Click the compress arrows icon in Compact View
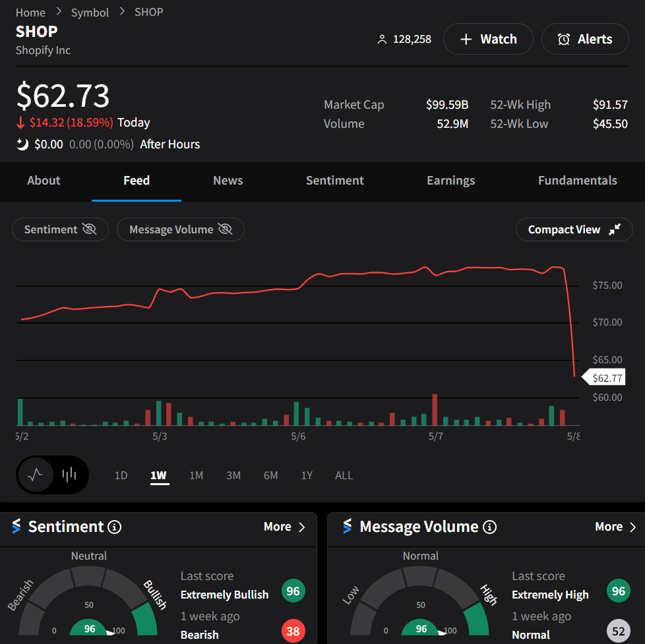Screen dimensions: 645x644 [x=615, y=229]
